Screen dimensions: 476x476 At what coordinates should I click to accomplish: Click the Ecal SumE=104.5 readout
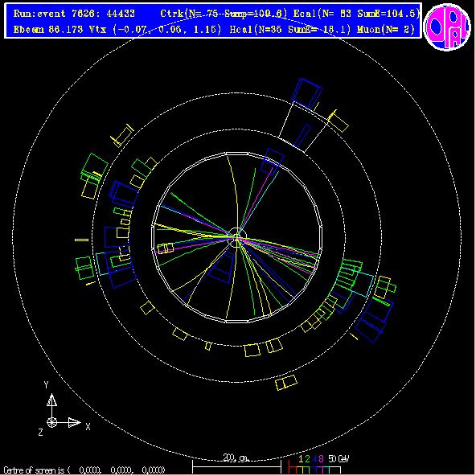[x=356, y=14]
